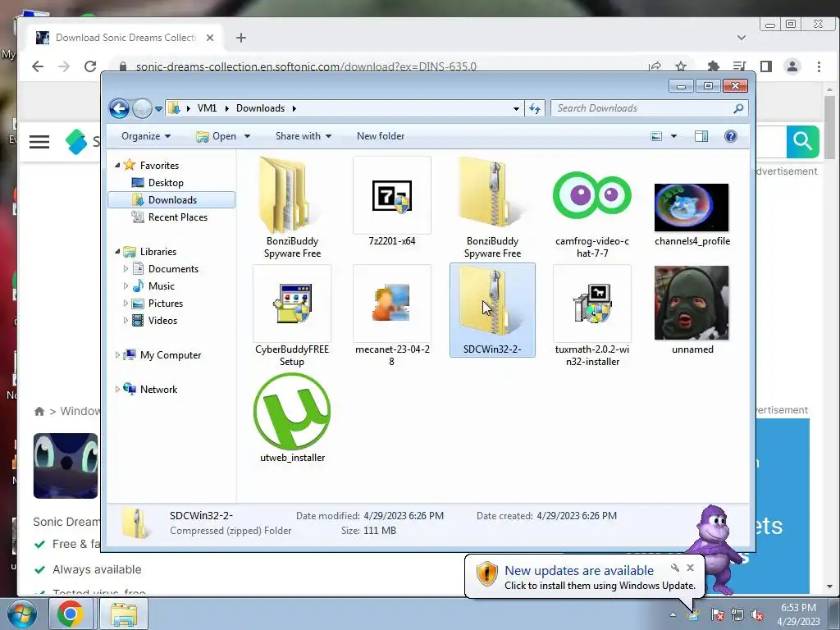Open Recent Places in navigation pane
Image resolution: width=840 pixels, height=630 pixels.
(177, 217)
